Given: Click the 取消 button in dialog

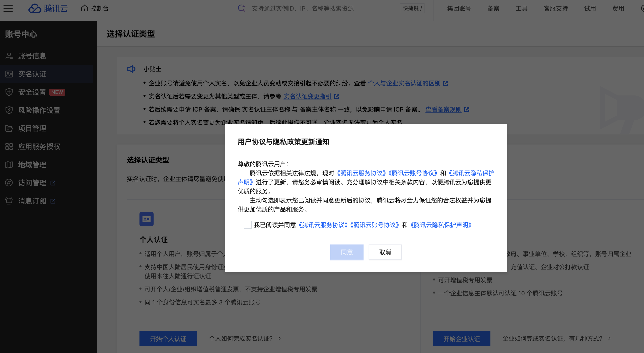Looking at the screenshot, I should [x=385, y=252].
